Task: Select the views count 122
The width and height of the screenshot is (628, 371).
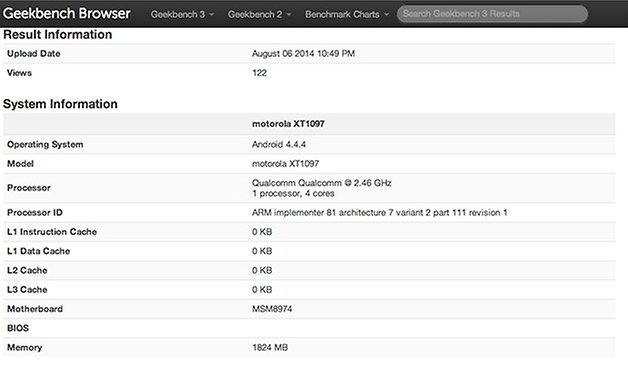Action: 260,73
